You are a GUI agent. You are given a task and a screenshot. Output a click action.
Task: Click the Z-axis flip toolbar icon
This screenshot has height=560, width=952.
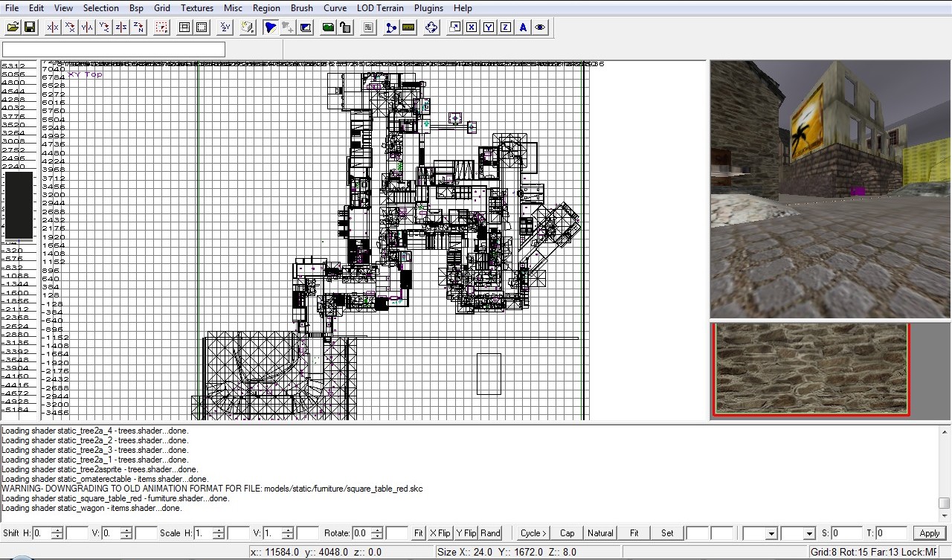coord(121,28)
